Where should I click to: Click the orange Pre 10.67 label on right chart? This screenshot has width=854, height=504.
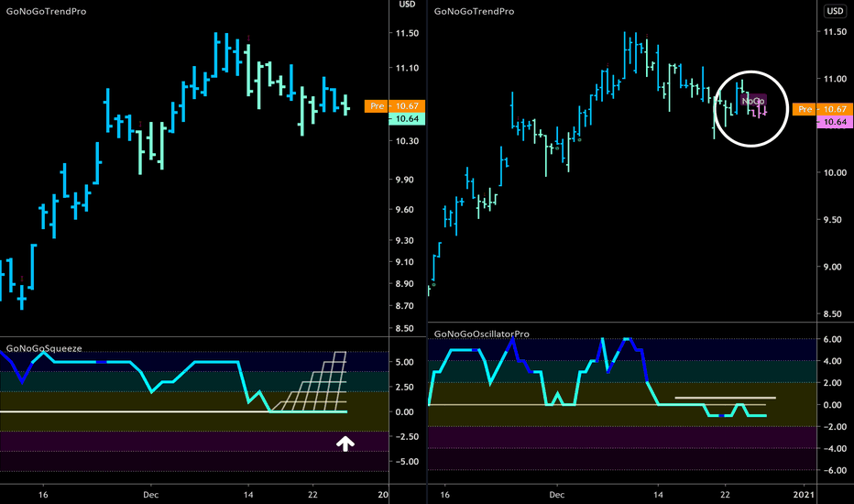823,110
